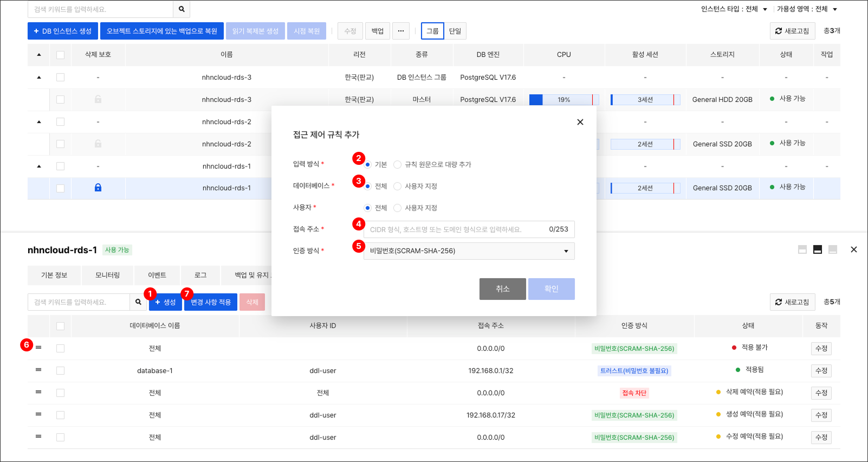This screenshot has width=868, height=462.
Task: Click 수정 for 192.168.0.17/32 rule
Action: (821, 415)
